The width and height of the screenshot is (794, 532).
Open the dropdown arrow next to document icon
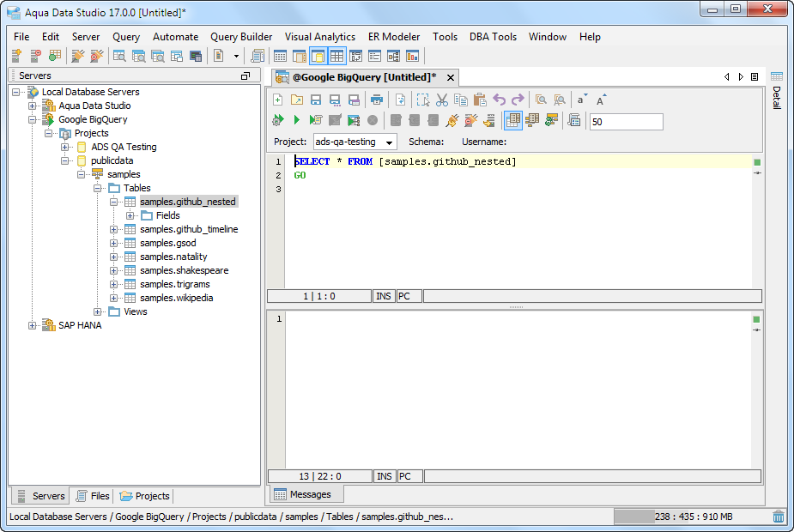236,56
